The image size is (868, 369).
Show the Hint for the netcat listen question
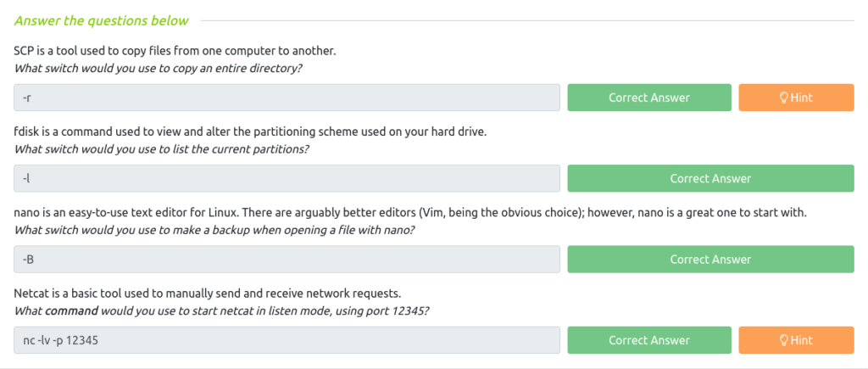coord(796,340)
